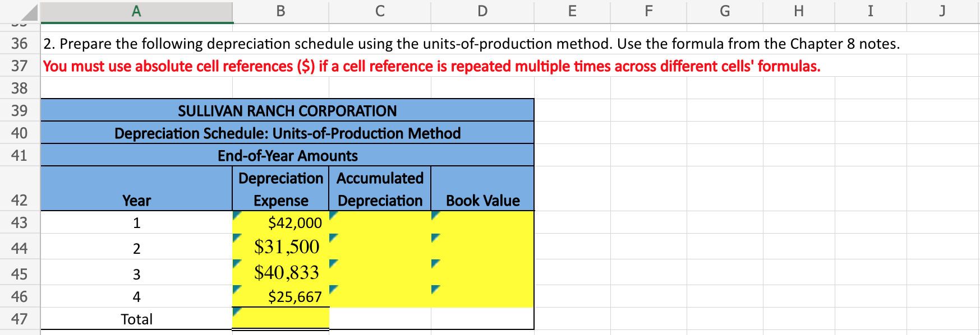Select Book Value cell for Year 1
The width and height of the screenshot is (980, 335).
[482, 222]
